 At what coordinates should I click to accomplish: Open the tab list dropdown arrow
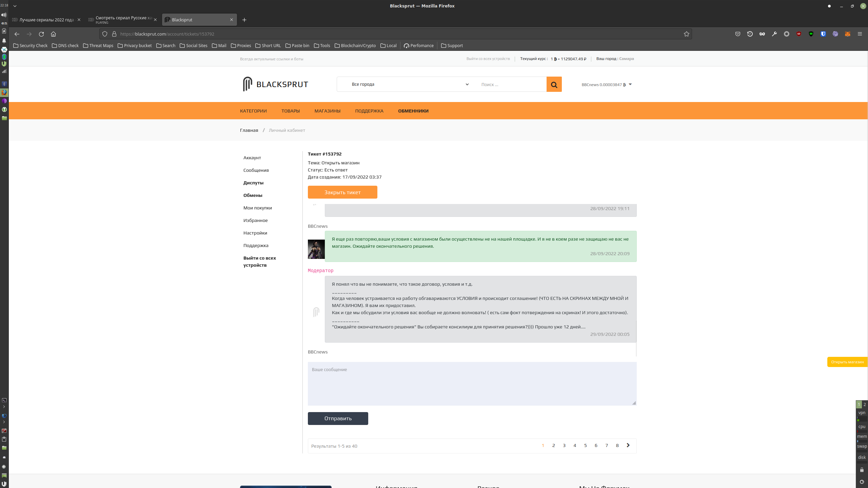[15, 6]
